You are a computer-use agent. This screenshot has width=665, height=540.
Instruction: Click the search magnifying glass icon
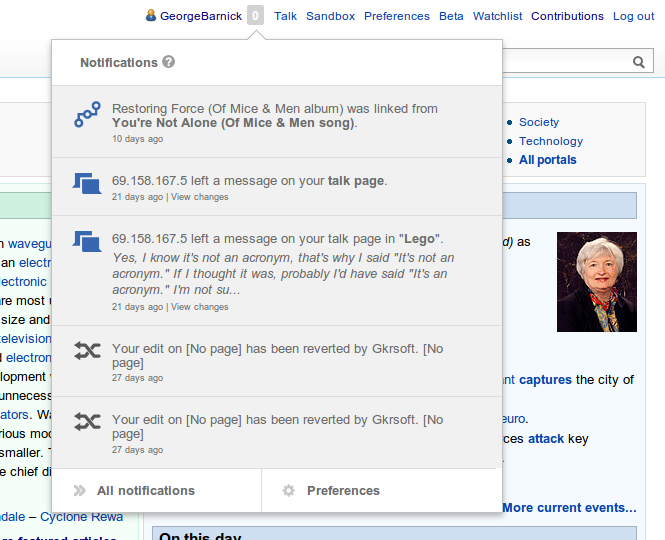(x=640, y=63)
